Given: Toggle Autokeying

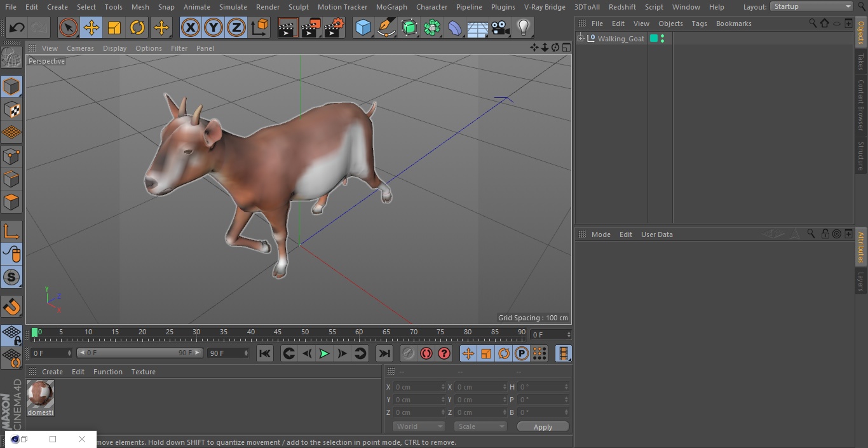Looking at the screenshot, I should pos(426,353).
